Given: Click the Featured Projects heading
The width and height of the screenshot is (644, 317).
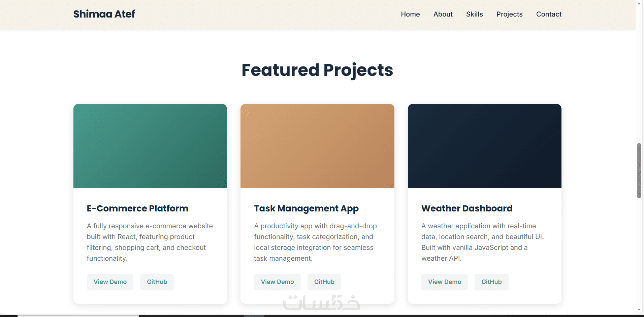Looking at the screenshot, I should click(x=317, y=70).
